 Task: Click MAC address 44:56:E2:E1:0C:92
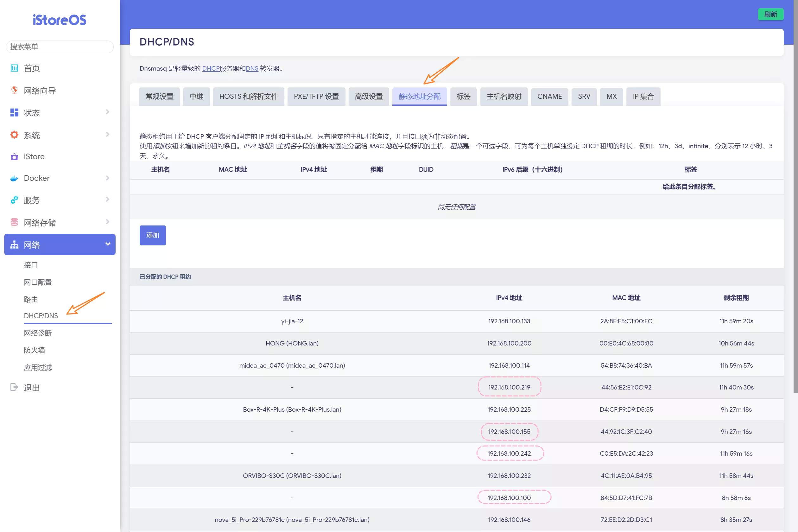pyautogui.click(x=626, y=388)
